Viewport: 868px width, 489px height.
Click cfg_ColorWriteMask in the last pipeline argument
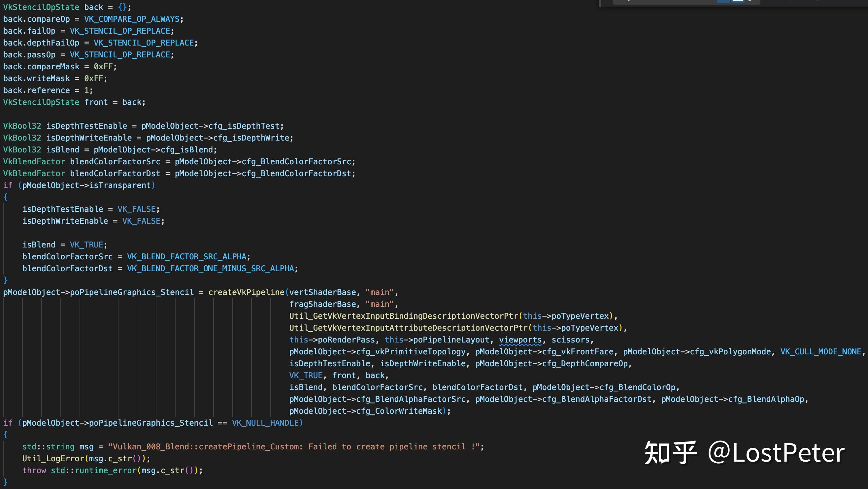click(399, 411)
